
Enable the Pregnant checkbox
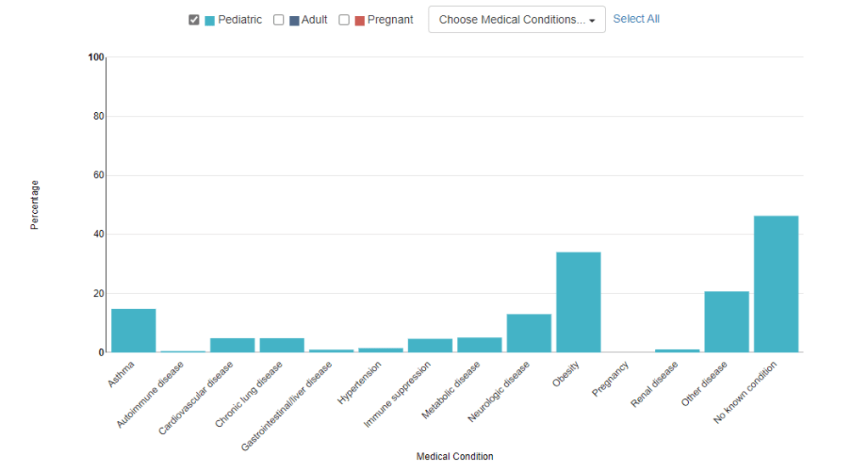point(344,20)
